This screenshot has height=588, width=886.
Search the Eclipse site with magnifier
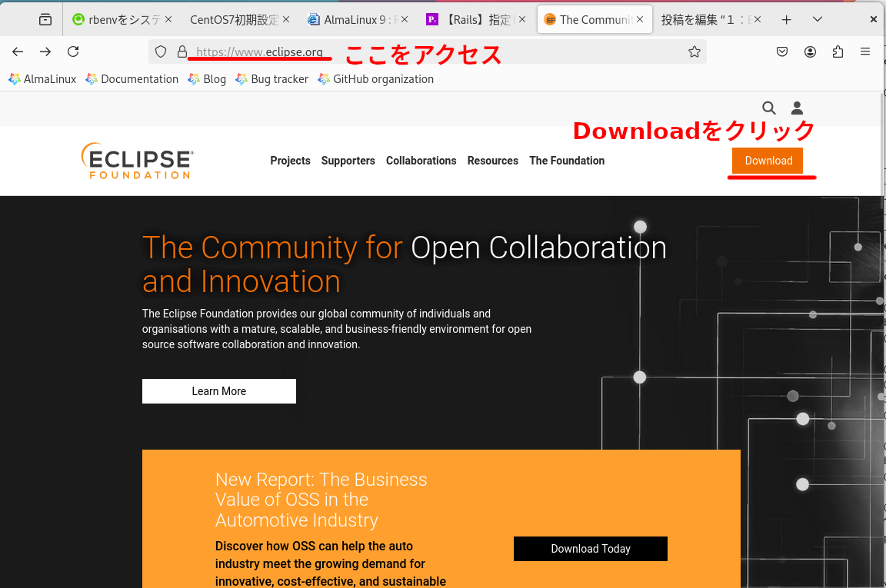coord(768,108)
